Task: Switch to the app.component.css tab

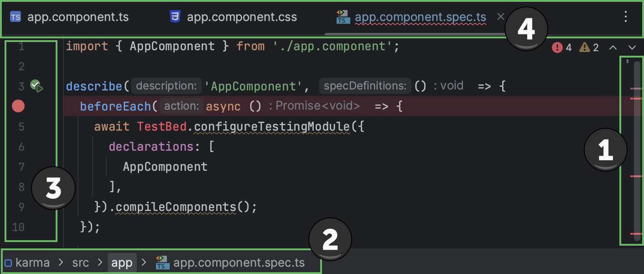Action: point(242,16)
